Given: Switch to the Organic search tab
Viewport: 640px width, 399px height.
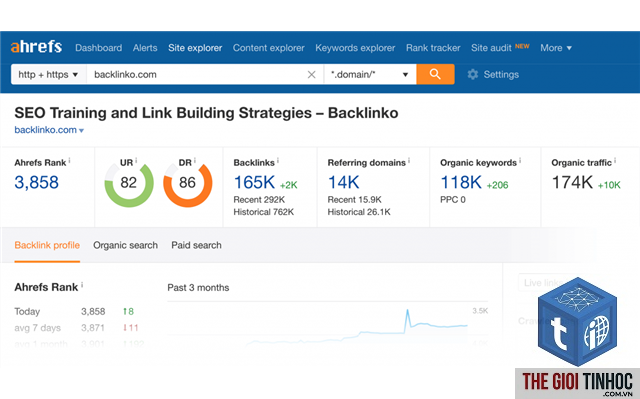Looking at the screenshot, I should pyautogui.click(x=125, y=245).
